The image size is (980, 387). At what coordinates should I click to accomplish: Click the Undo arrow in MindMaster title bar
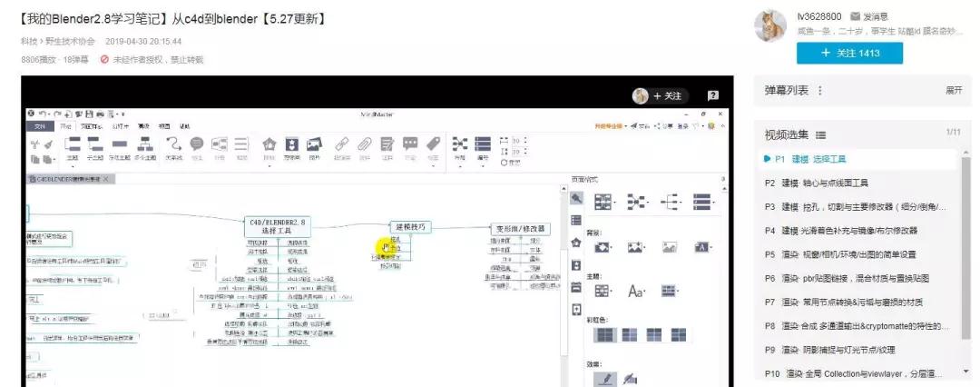[43, 114]
